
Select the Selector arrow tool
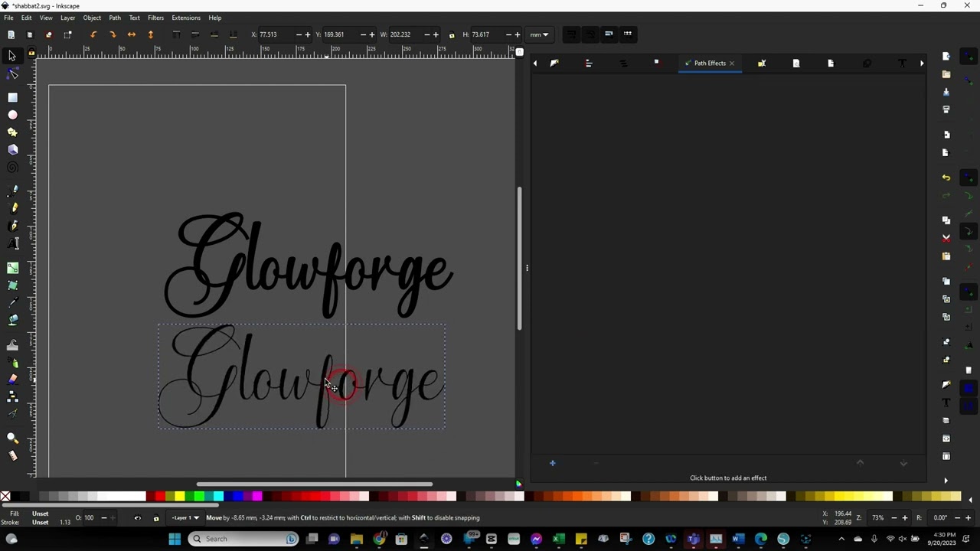12,56
